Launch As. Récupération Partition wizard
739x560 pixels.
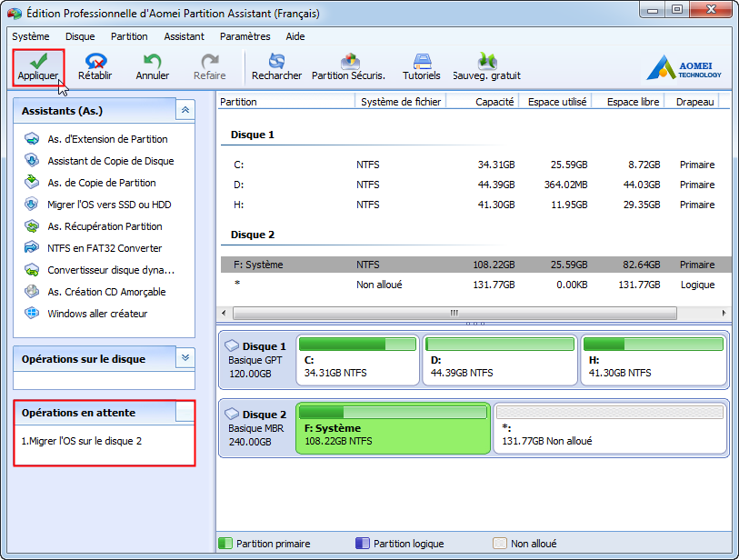pyautogui.click(x=105, y=226)
